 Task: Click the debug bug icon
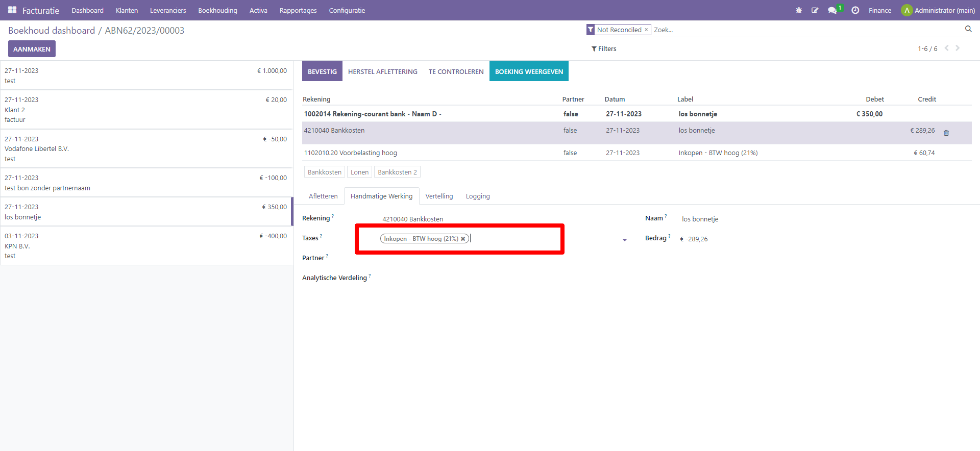[x=799, y=10]
